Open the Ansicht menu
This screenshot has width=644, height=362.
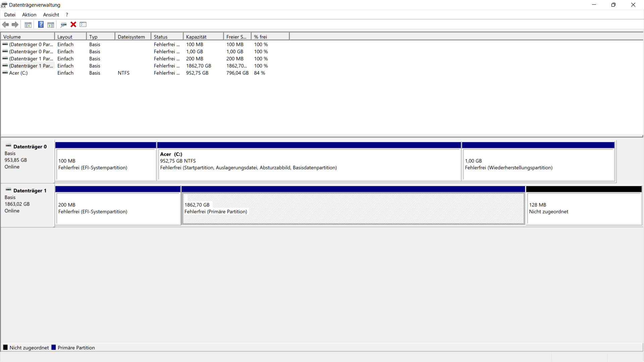51,15
